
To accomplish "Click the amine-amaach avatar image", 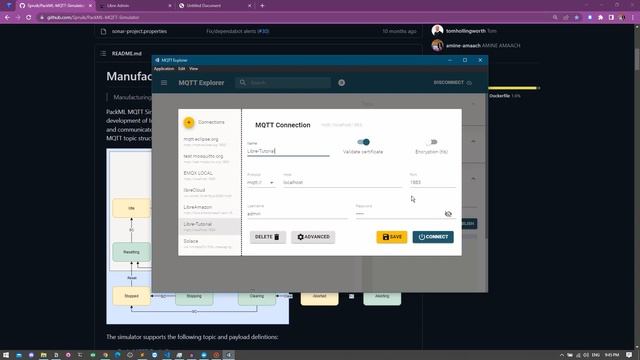I will (x=438, y=45).
